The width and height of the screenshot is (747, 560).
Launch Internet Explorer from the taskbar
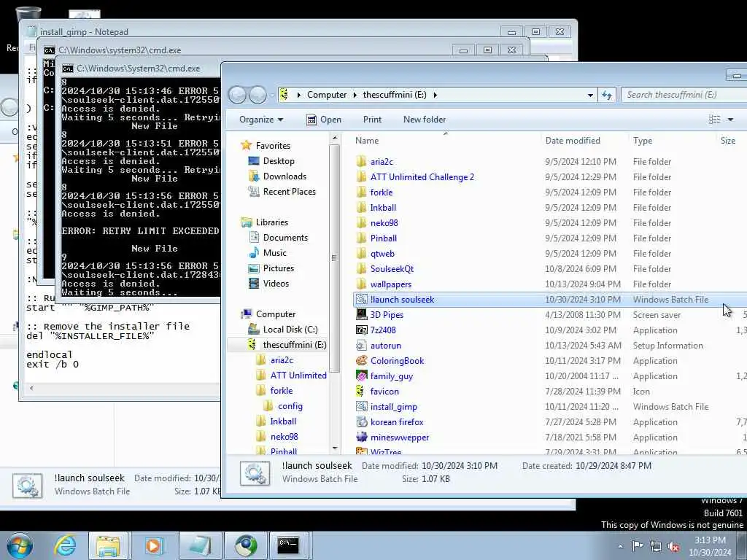click(x=64, y=545)
